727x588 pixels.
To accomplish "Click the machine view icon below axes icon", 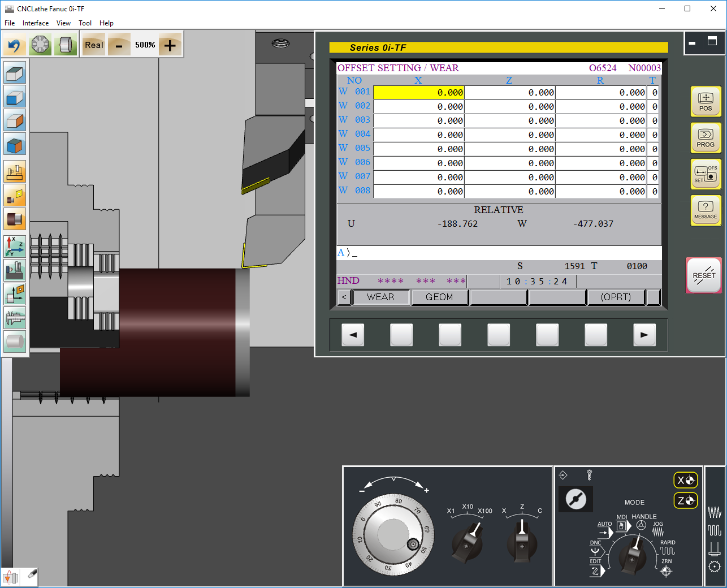I will pyautogui.click(x=15, y=270).
